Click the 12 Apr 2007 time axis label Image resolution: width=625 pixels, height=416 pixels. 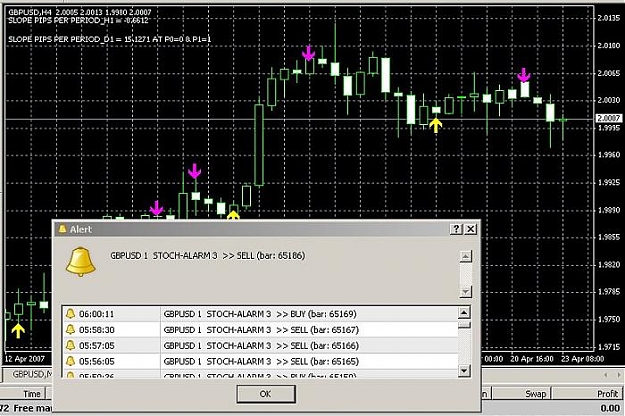coord(25,359)
